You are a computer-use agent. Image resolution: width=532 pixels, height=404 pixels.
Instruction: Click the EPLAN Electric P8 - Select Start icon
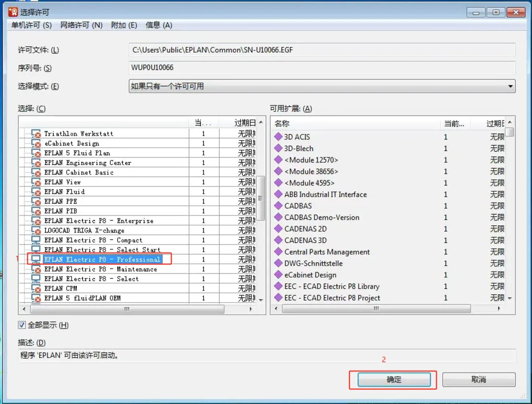(x=36, y=250)
